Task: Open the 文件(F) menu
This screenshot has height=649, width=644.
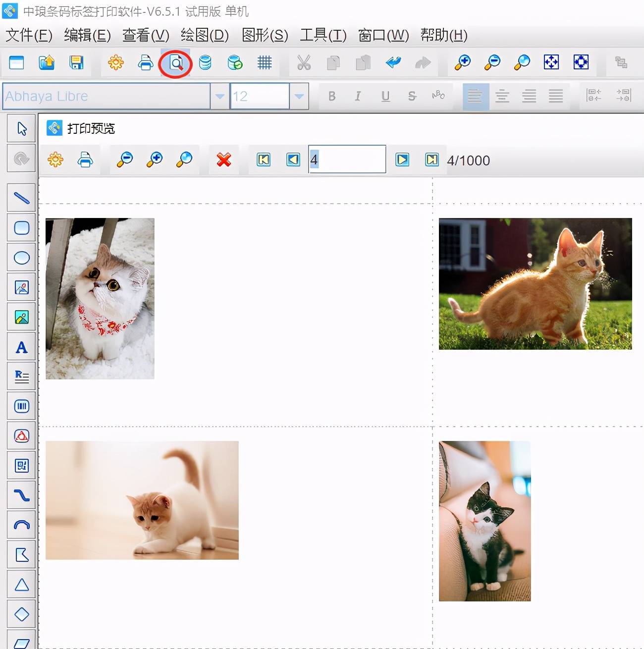Action: coord(29,35)
